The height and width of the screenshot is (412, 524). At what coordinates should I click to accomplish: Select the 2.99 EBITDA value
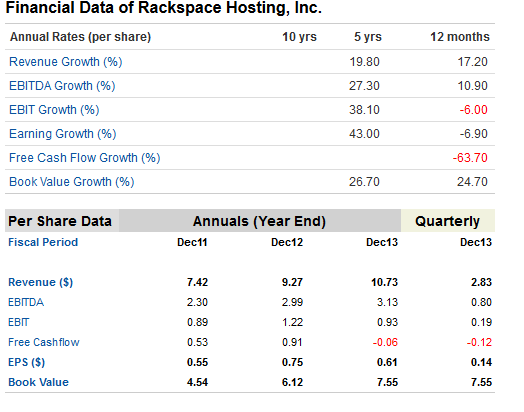coord(292,302)
